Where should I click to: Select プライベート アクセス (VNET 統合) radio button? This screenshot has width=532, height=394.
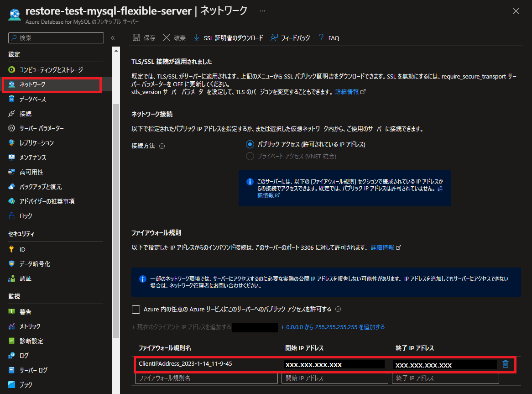pos(250,156)
